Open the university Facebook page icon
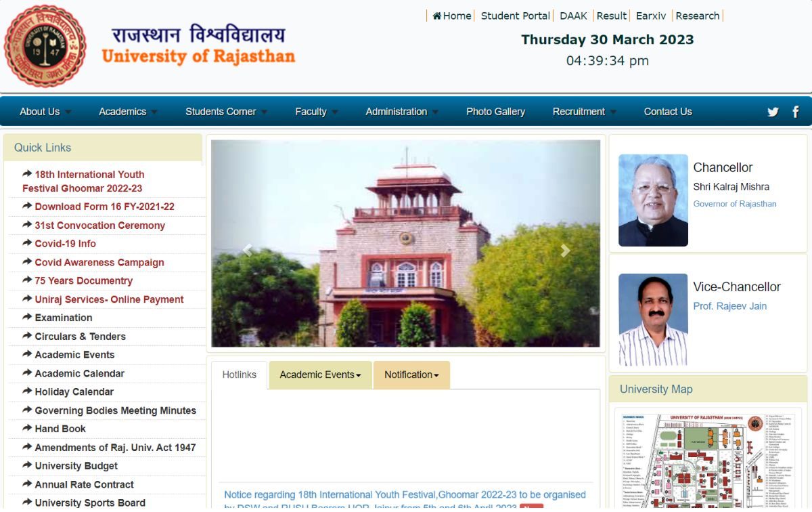 (x=796, y=112)
